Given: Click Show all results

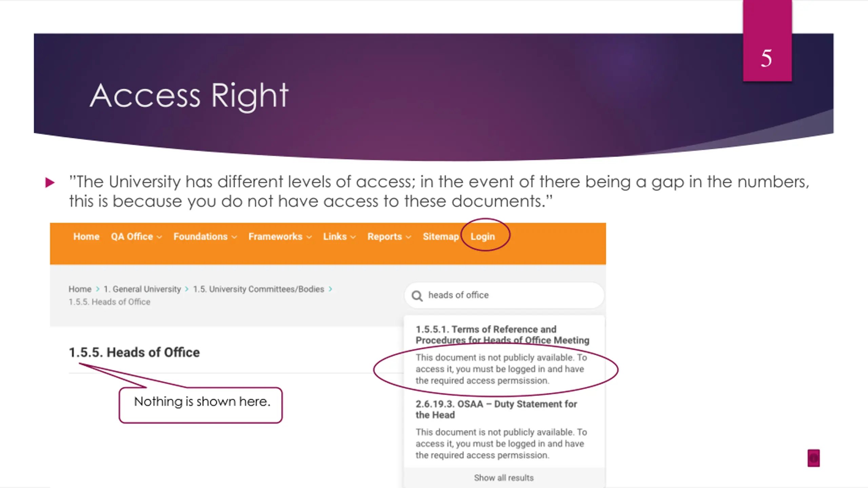Looking at the screenshot, I should 504,478.
